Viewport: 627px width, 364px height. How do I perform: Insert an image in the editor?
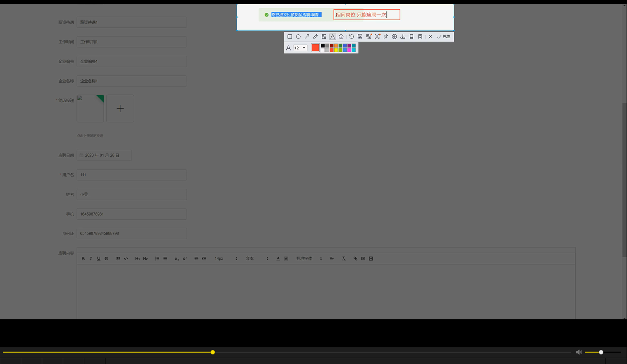[363, 259]
